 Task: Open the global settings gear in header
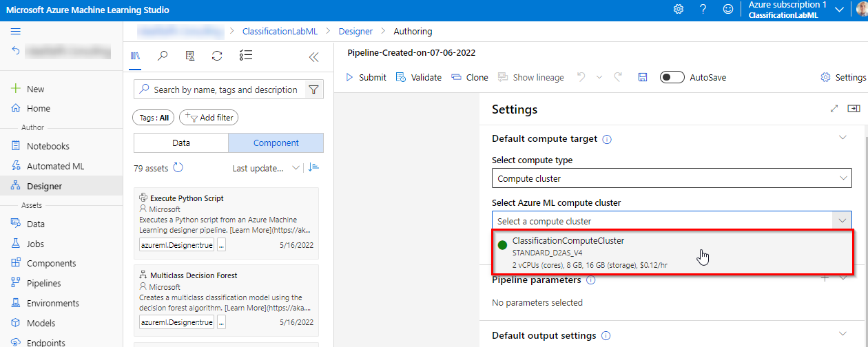[x=678, y=10]
